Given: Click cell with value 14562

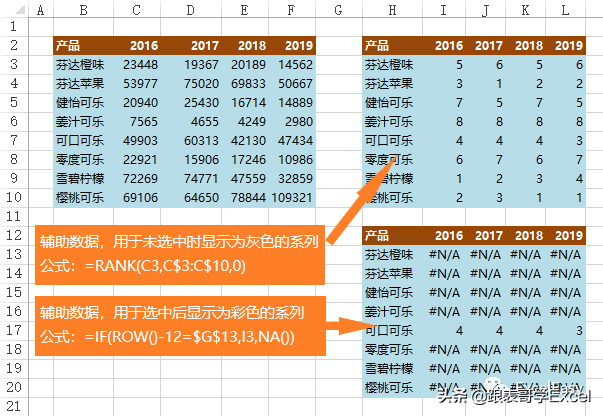Looking at the screenshot, I should 292,65.
